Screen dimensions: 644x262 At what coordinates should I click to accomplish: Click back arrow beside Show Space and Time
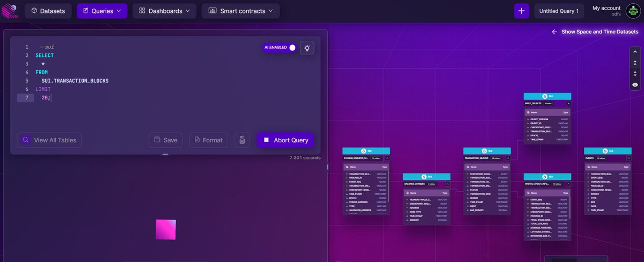click(554, 32)
